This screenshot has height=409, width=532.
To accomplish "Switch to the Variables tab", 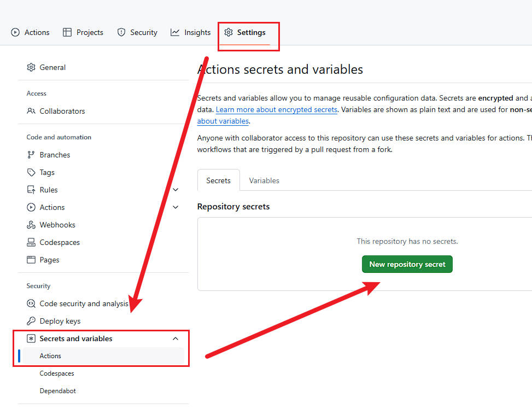I will 264,180.
